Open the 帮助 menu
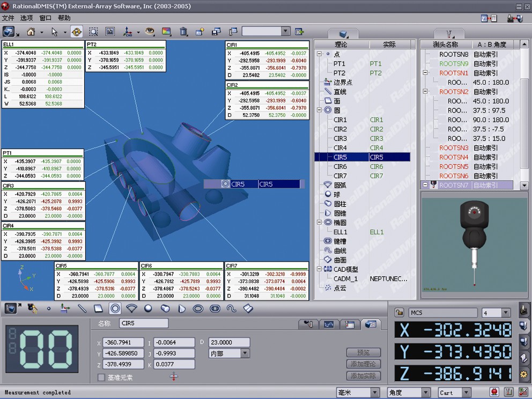 [x=64, y=18]
